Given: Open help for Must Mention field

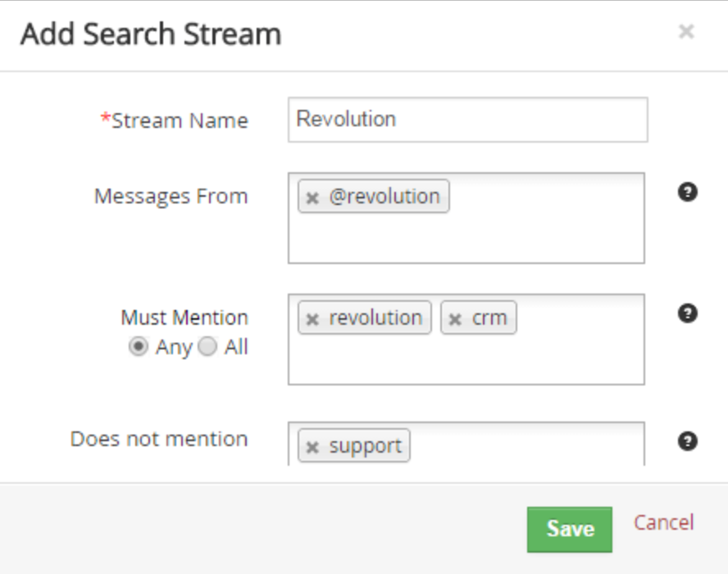Looking at the screenshot, I should point(688,313).
